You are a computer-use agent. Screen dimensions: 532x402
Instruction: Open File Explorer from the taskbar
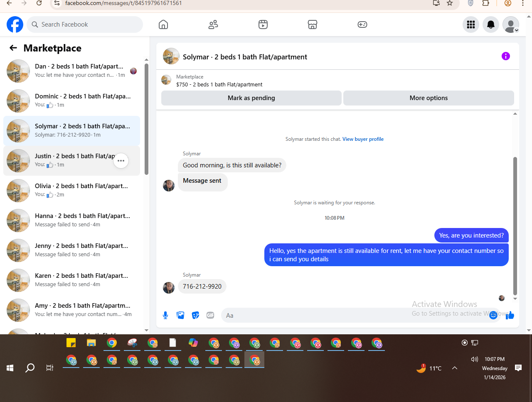tap(91, 343)
